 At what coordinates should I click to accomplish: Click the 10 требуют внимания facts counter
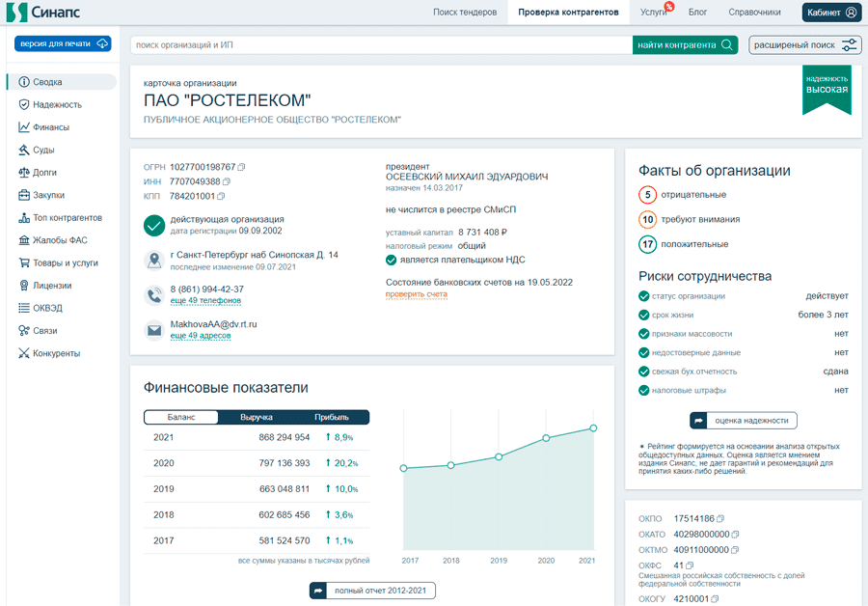(x=648, y=219)
